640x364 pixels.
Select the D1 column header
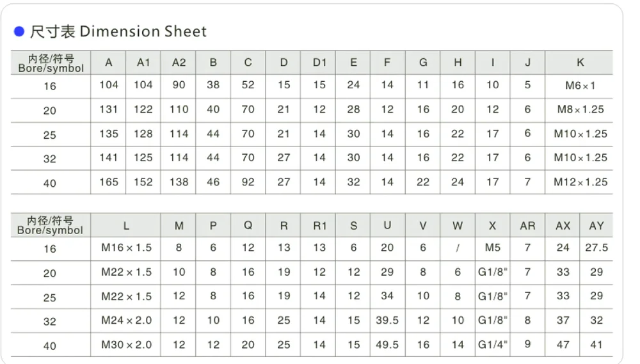click(319, 63)
